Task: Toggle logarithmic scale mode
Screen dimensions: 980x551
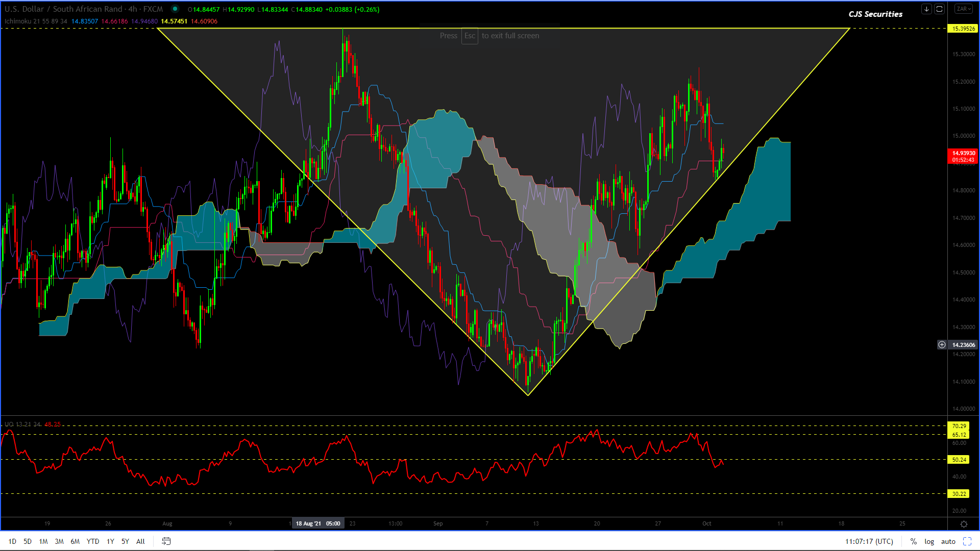Action: click(929, 541)
